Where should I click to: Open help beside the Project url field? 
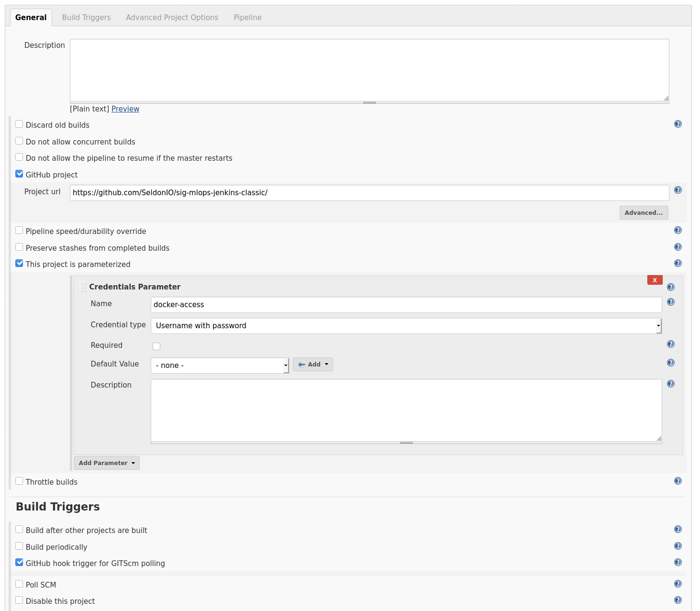[678, 190]
